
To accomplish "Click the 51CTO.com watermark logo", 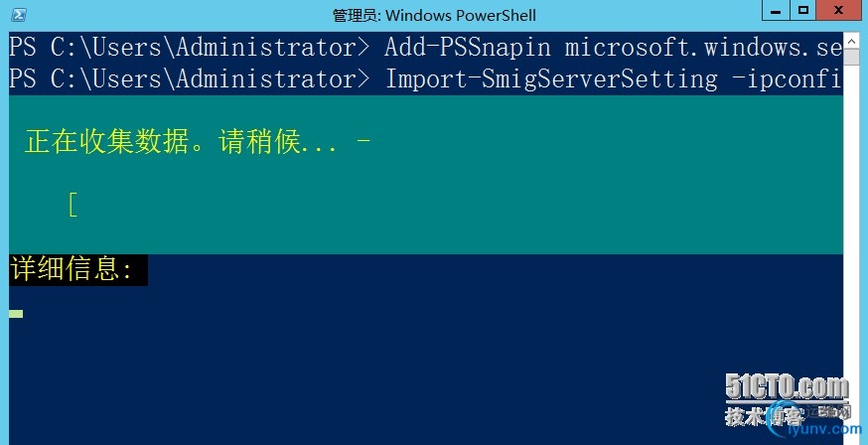I will [787, 387].
